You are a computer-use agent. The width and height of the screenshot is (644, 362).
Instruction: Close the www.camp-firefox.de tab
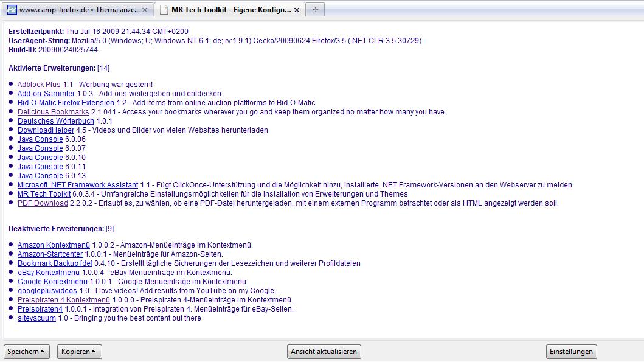point(145,10)
